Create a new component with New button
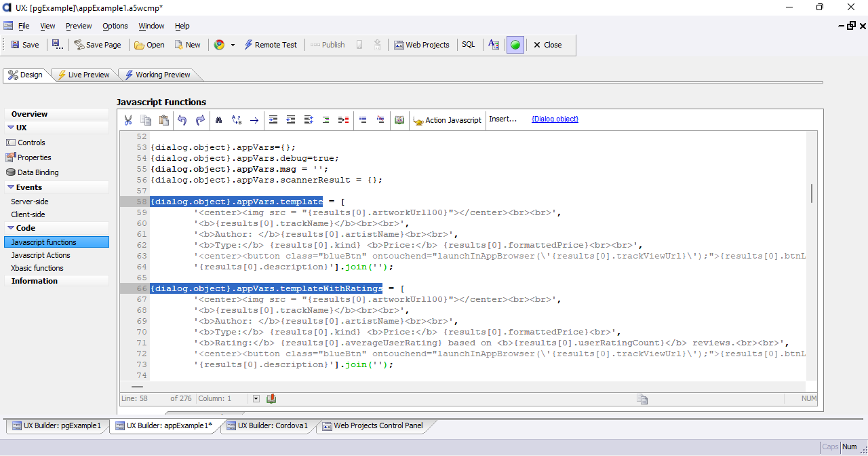This screenshot has width=868, height=456. click(188, 45)
